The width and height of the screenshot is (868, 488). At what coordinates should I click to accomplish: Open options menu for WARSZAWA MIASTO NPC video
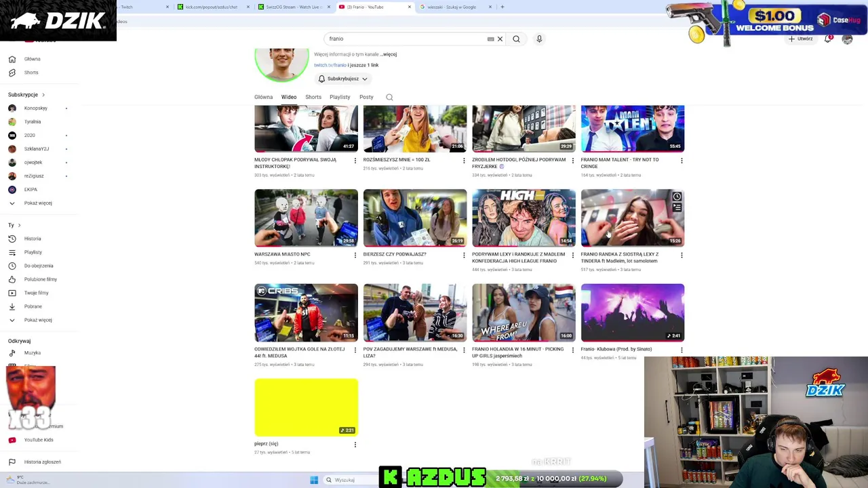coord(355,256)
